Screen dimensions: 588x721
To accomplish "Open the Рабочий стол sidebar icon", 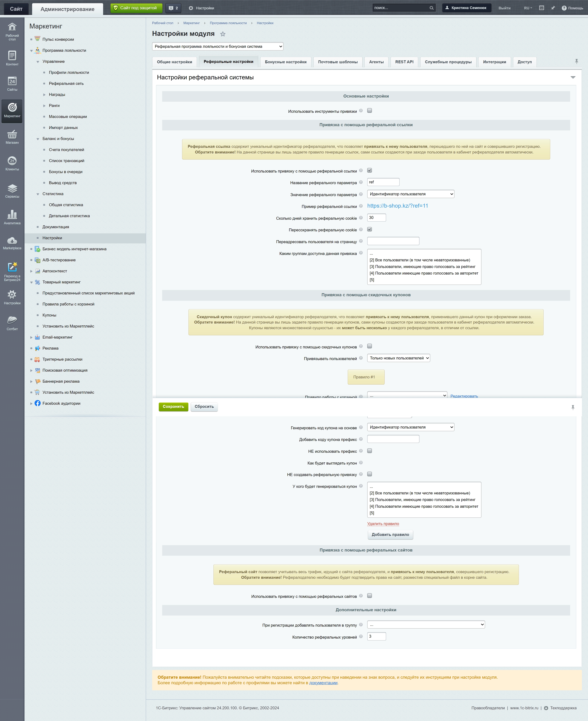I will [12, 27].
